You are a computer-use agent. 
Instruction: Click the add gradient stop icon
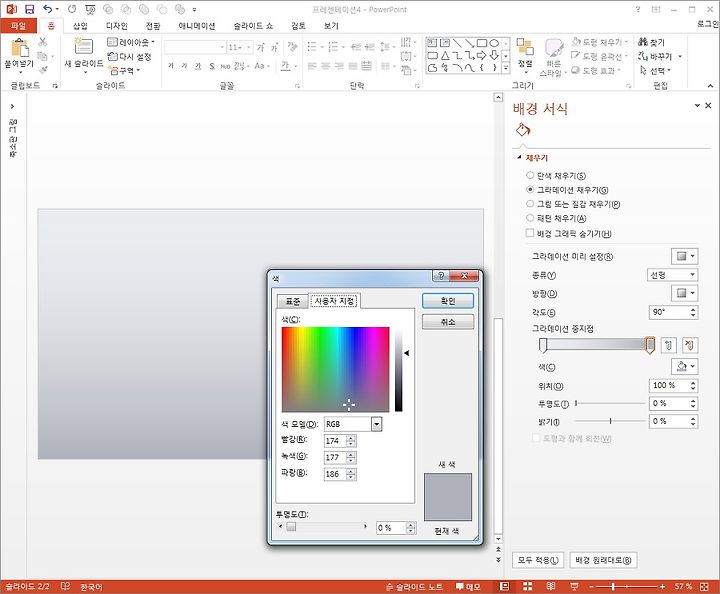[669, 345]
